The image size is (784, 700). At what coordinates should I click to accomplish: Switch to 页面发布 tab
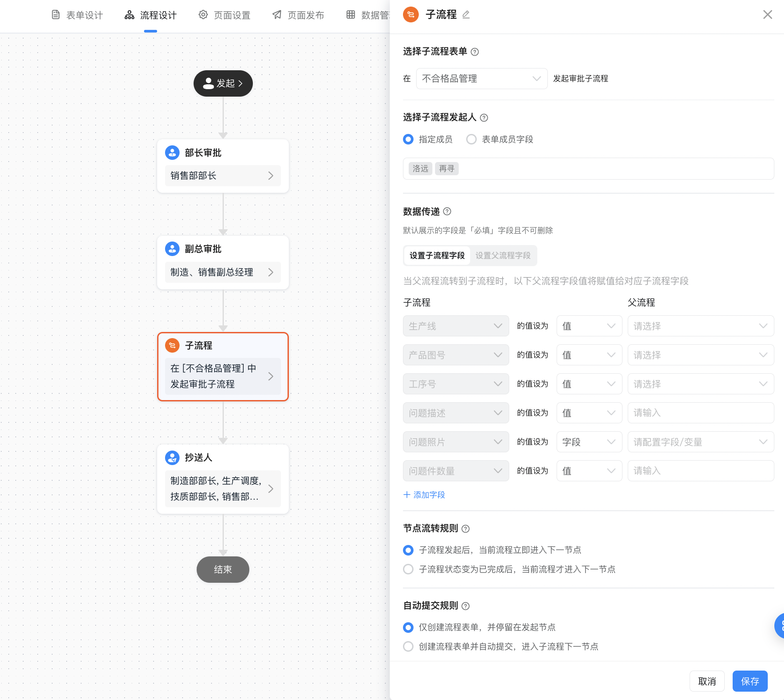point(298,15)
